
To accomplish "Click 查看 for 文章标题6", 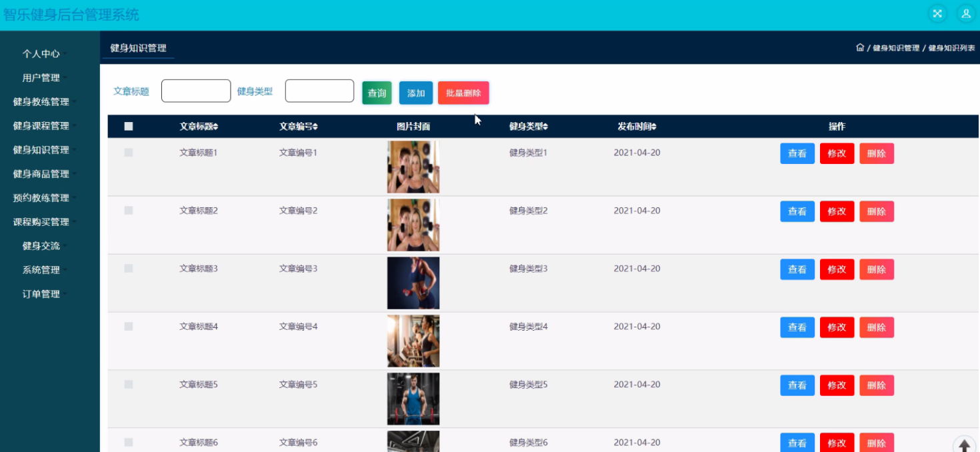I will pyautogui.click(x=797, y=443).
